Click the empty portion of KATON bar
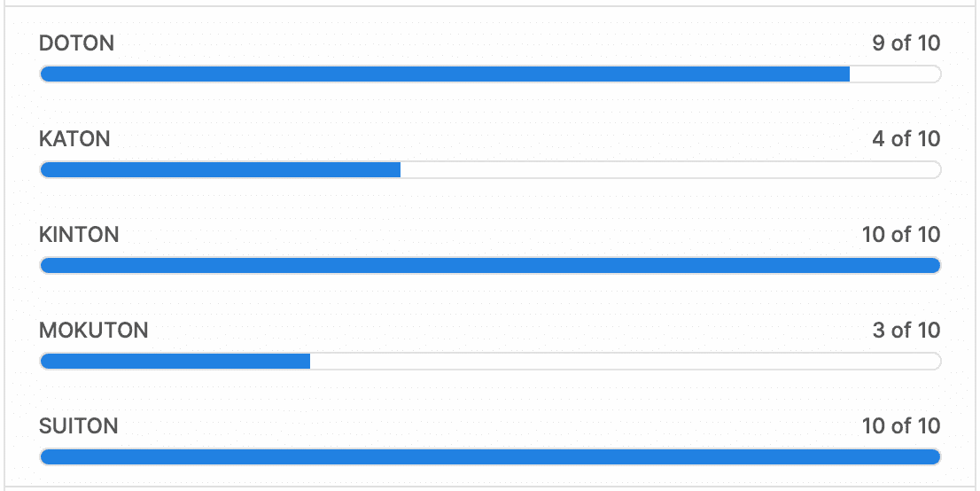Viewport: 980px width, 491px height. (x=671, y=169)
